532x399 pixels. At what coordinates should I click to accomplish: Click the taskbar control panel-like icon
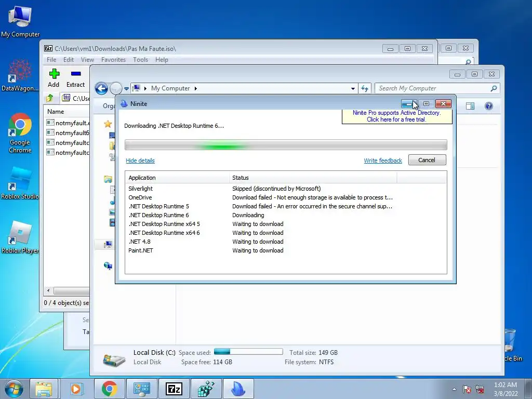point(141,389)
